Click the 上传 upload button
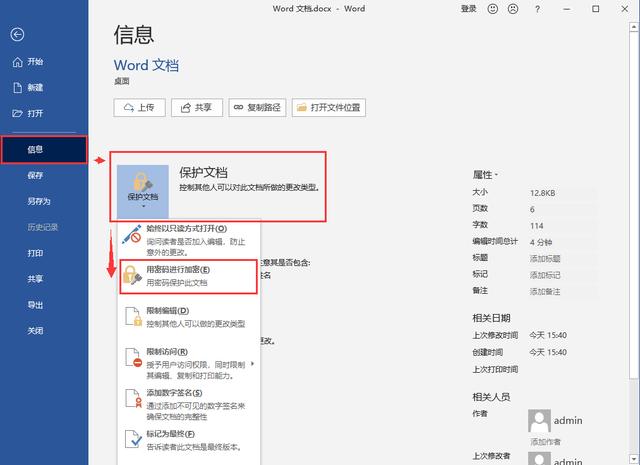The width and height of the screenshot is (640, 465). click(x=139, y=108)
